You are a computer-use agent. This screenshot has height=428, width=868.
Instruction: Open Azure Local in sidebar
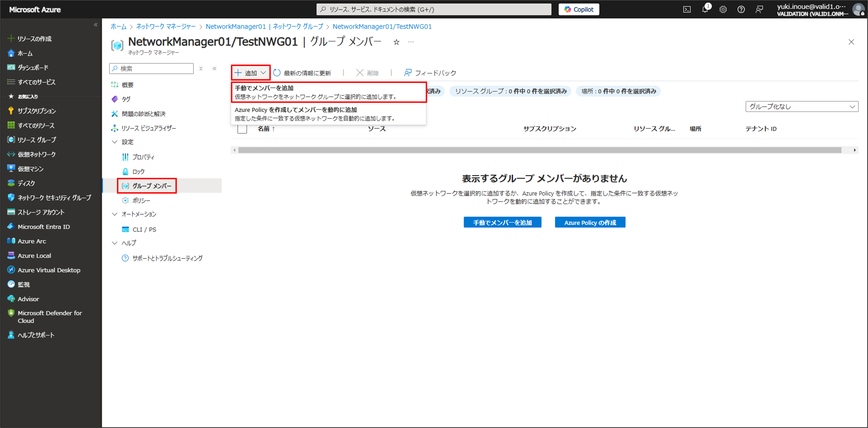29,255
